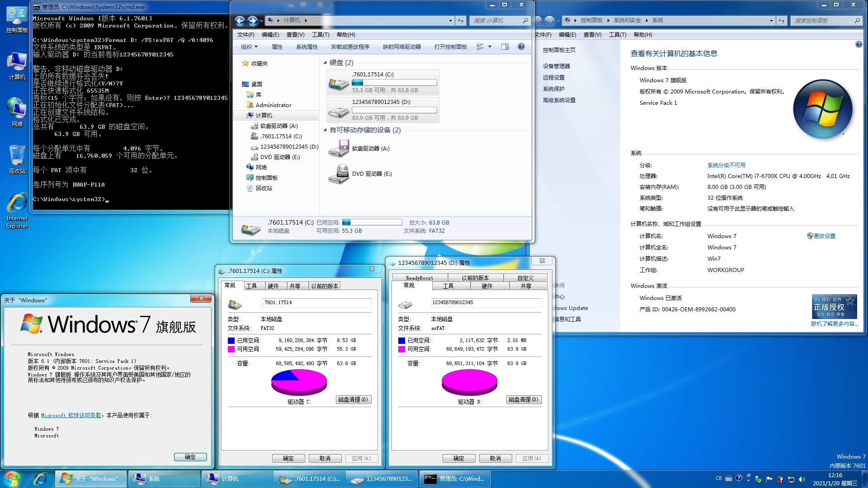Toggle the preview pane icon in Computer toolbar
This screenshot has width=868, height=488.
click(x=505, y=47)
